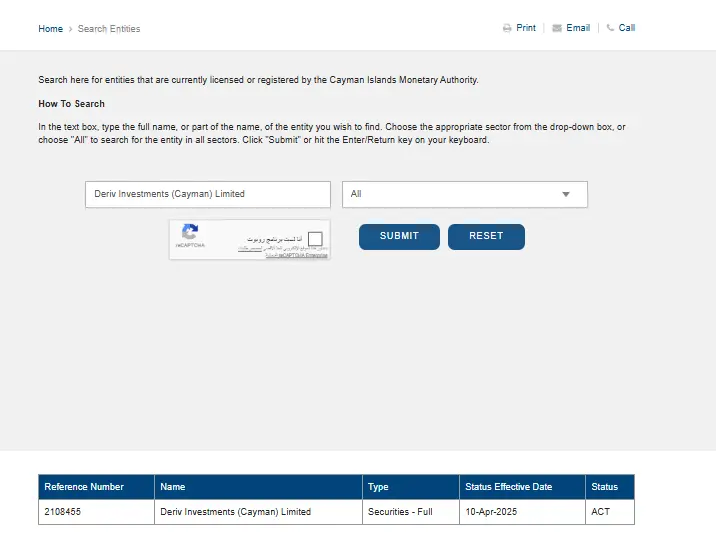This screenshot has height=557, width=716.
Task: Select reference number 2108455 cell
Action: pos(96,512)
